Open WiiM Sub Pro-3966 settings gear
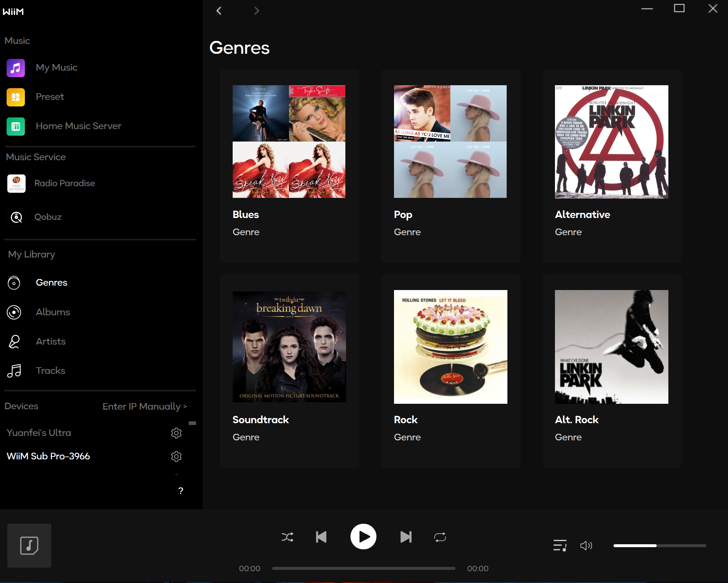Viewport: 728px width, 583px height. coord(176,456)
